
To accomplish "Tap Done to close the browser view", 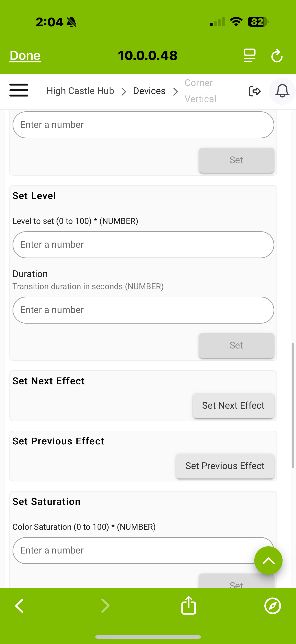I will (25, 55).
